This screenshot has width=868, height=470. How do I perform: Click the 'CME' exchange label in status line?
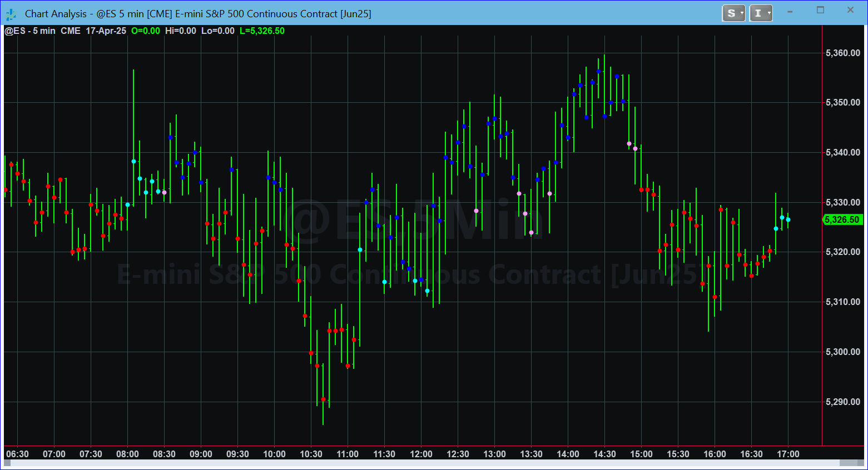tap(71, 31)
